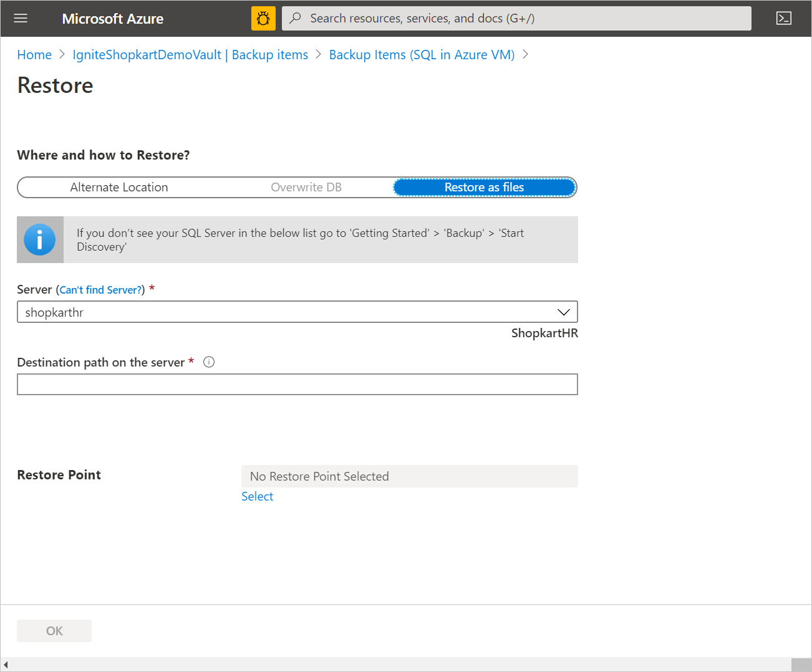Open the Backup Items (SQL in Azure VM) breadcrumb
The image size is (812, 672).
422,54
